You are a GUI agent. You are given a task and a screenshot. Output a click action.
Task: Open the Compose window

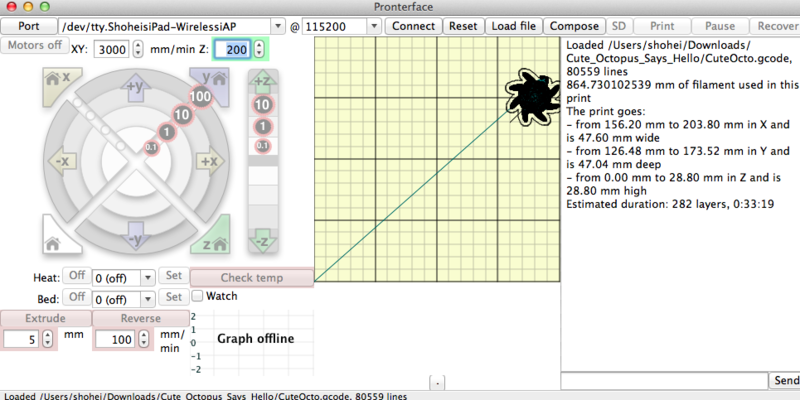point(574,26)
